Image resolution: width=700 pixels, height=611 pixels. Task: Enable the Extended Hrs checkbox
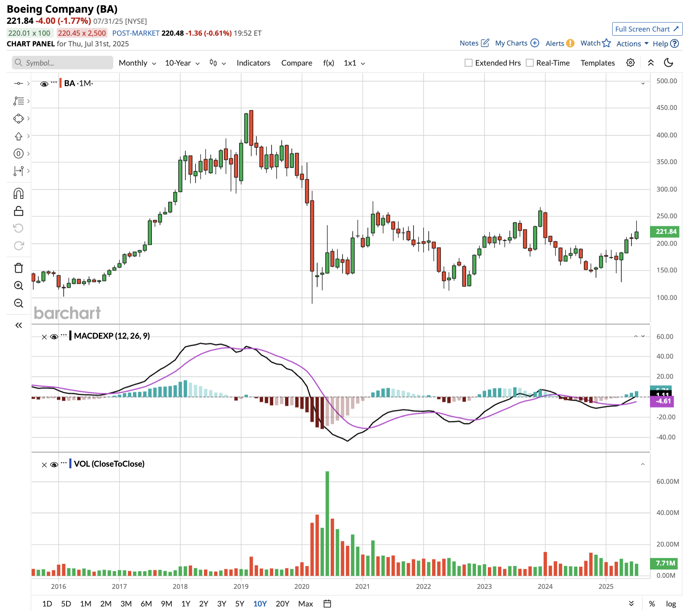[x=468, y=63]
